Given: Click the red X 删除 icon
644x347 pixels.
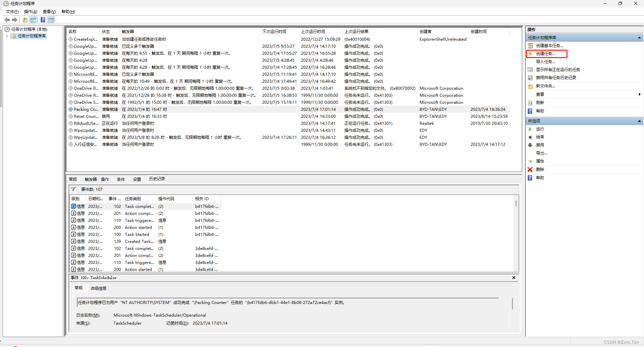Looking at the screenshot, I should pyautogui.click(x=530, y=169).
